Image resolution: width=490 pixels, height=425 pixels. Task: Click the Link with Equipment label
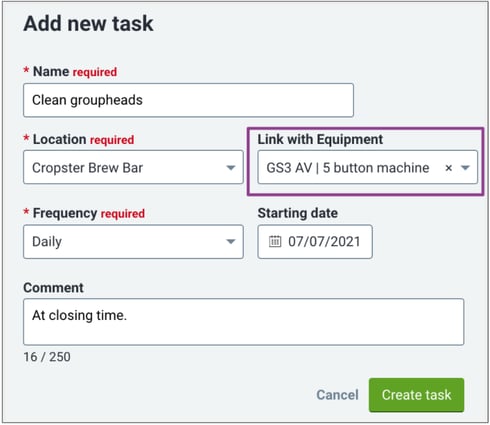tap(320, 139)
